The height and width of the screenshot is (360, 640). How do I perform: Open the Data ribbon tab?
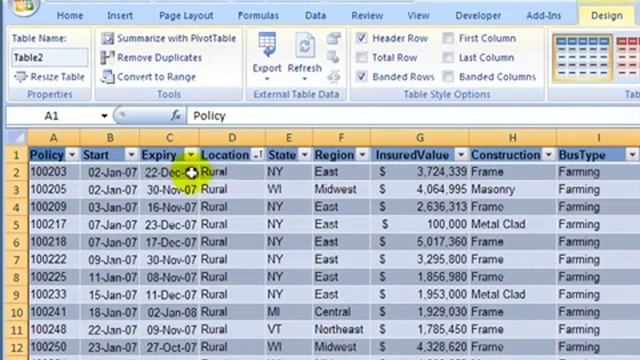coord(316,16)
